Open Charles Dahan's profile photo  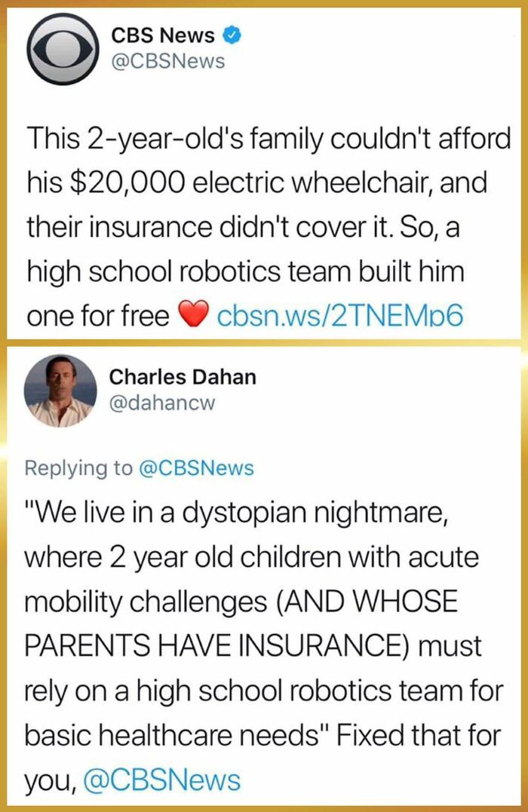[60, 391]
